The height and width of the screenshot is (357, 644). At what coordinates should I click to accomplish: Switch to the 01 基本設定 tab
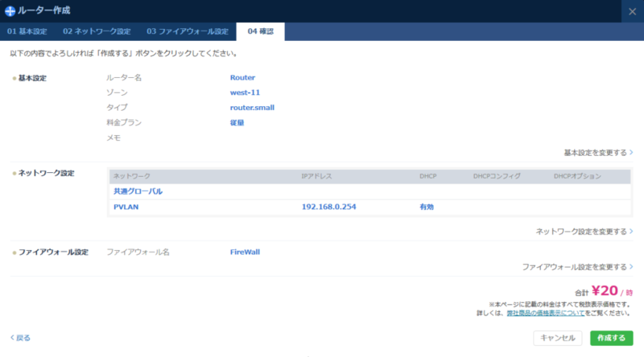[x=27, y=32]
